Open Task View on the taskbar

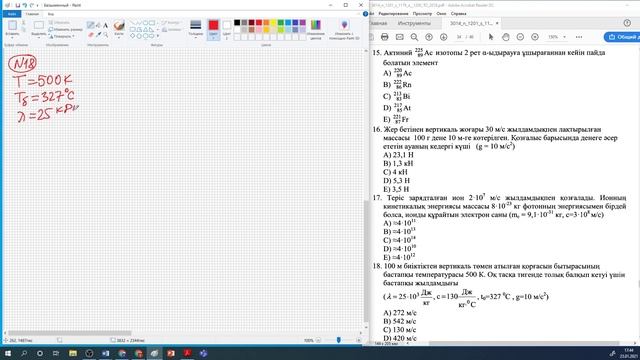point(56,353)
